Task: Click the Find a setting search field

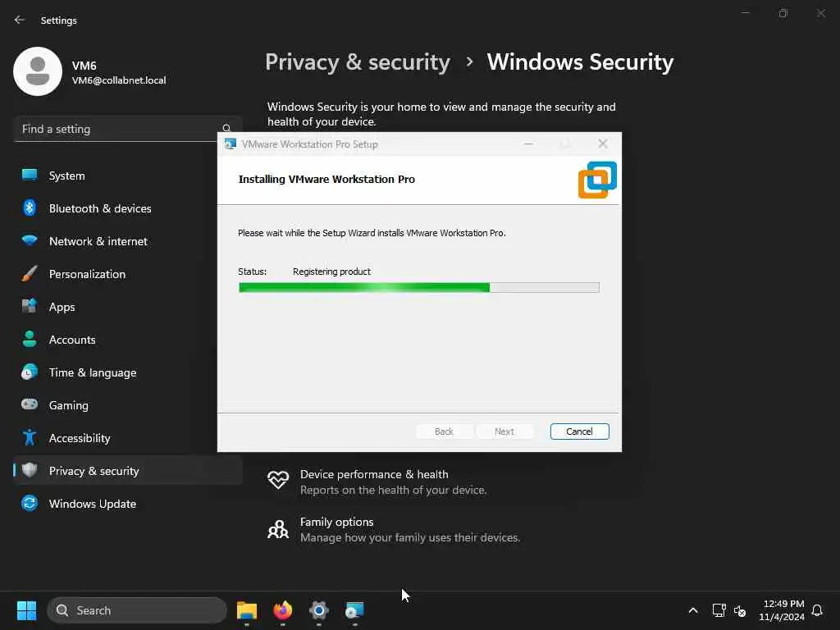Action: click(x=127, y=129)
